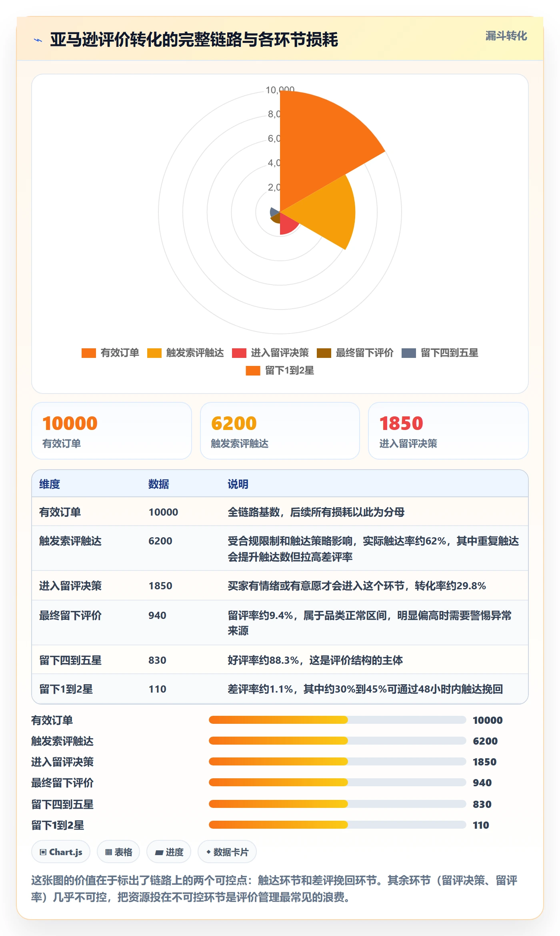The image size is (560, 936).
Task: Click the 说明 column header
Action: pyautogui.click(x=238, y=484)
